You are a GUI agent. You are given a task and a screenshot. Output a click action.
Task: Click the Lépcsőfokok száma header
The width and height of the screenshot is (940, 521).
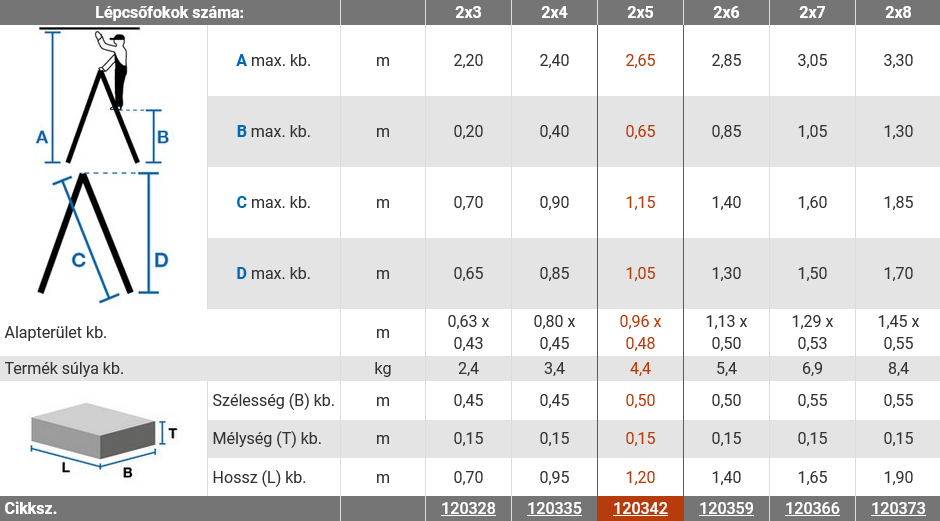tap(170, 12)
